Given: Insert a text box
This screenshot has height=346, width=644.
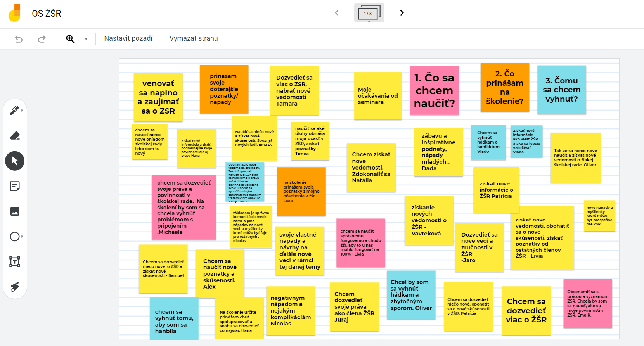Looking at the screenshot, I should click(14, 262).
